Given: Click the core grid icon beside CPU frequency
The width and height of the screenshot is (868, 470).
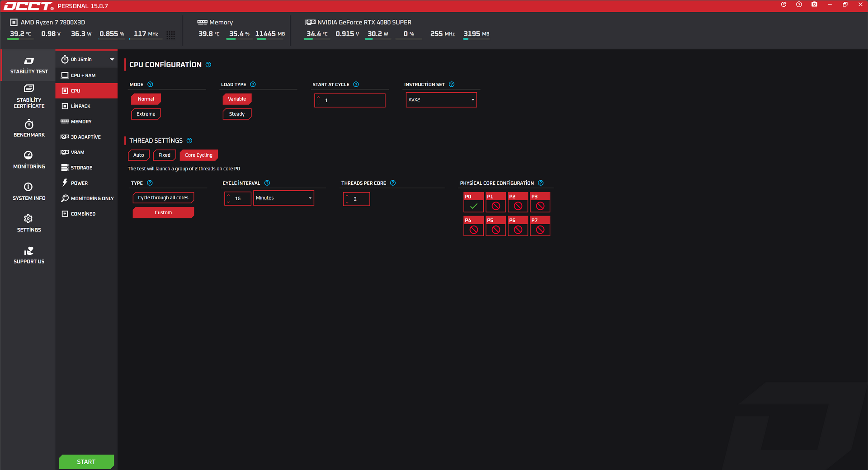Looking at the screenshot, I should tap(170, 35).
